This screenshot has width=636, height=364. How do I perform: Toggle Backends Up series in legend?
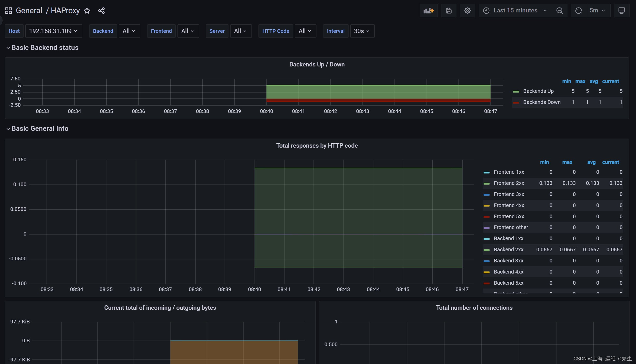click(538, 91)
